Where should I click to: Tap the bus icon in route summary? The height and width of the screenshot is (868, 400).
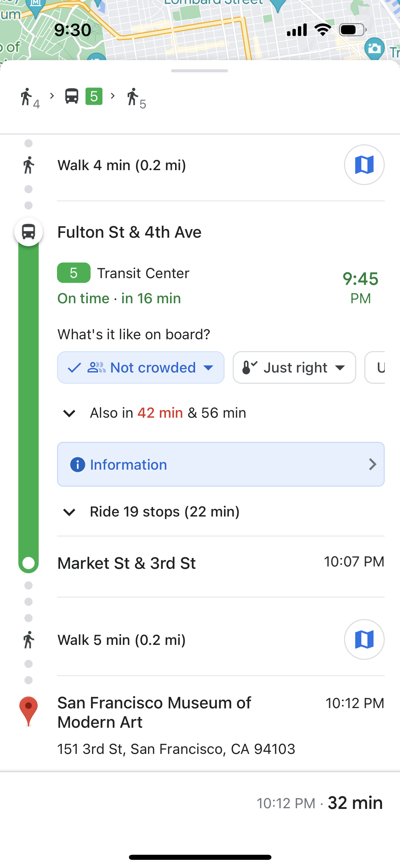pos(72,96)
